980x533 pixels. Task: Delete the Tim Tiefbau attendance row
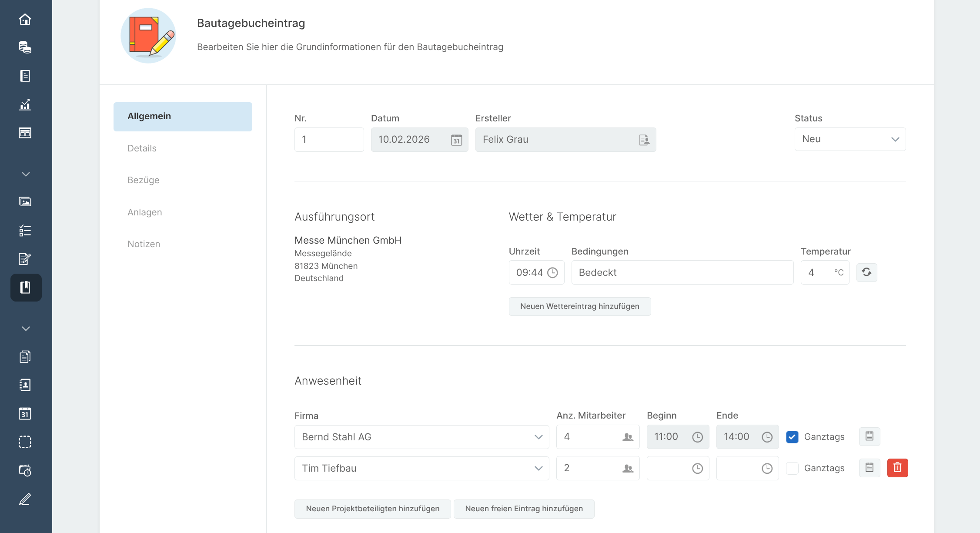(x=897, y=468)
